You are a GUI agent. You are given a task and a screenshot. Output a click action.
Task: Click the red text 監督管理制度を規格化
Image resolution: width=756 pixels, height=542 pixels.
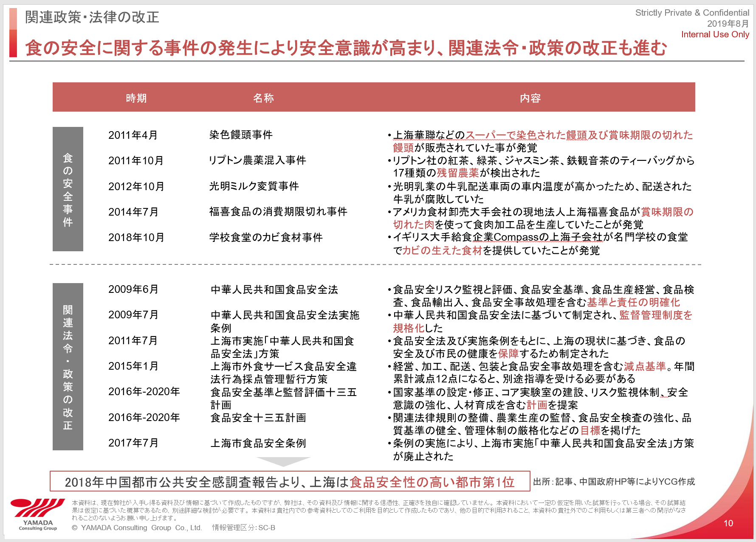pyautogui.click(x=543, y=321)
